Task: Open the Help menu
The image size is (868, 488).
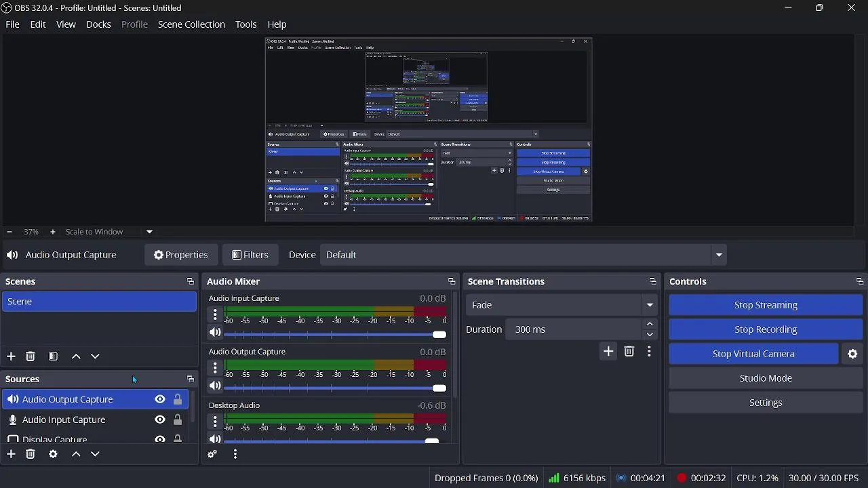Action: click(277, 24)
